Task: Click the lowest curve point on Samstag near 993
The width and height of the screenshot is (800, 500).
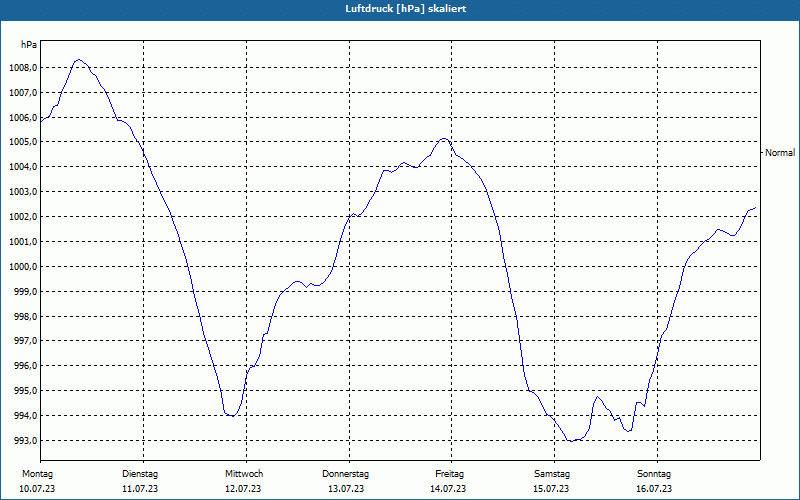Action: pyautogui.click(x=571, y=441)
